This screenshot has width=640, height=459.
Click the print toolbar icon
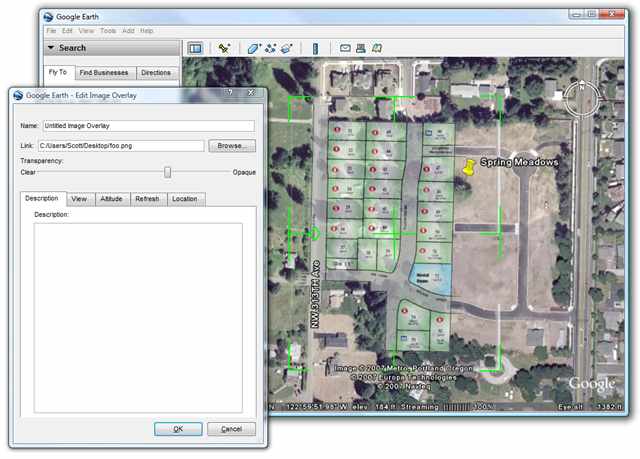pyautogui.click(x=360, y=48)
